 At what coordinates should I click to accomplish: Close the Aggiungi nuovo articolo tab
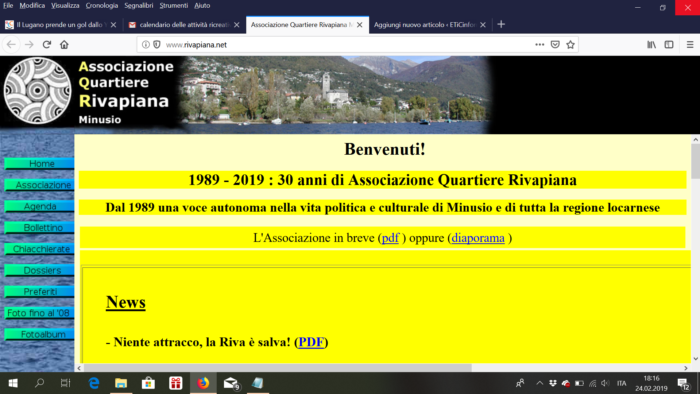point(483,25)
